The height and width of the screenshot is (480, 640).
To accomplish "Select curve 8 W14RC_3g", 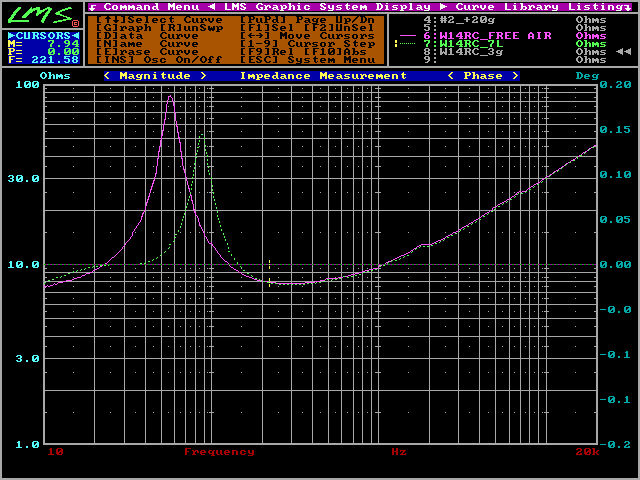I will 514,52.
